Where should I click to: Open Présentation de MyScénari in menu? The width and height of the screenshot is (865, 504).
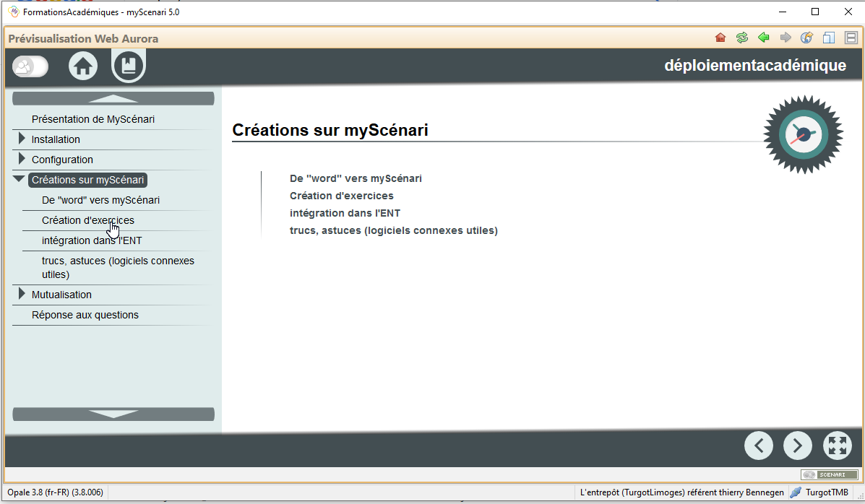[x=93, y=119]
